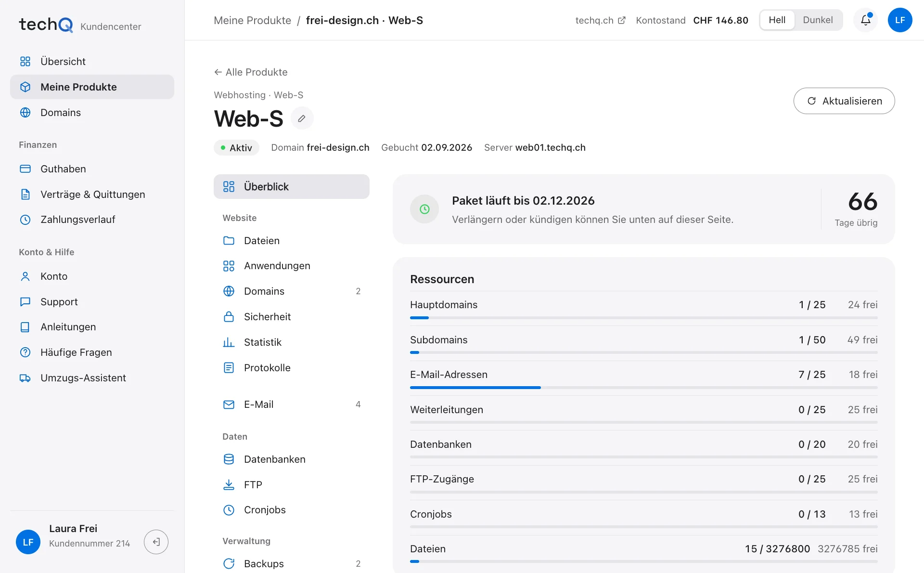Click the logout icon next to Laura Frei
924x573 pixels.
coord(156,542)
